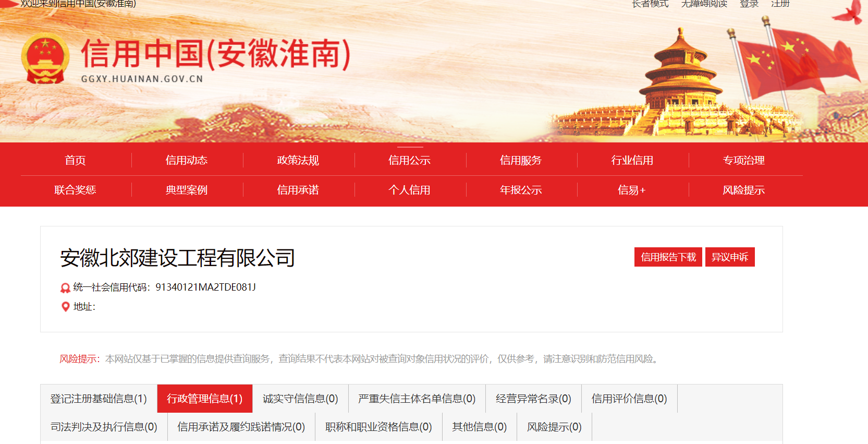Open 信易+ in navigation bar

tap(632, 190)
